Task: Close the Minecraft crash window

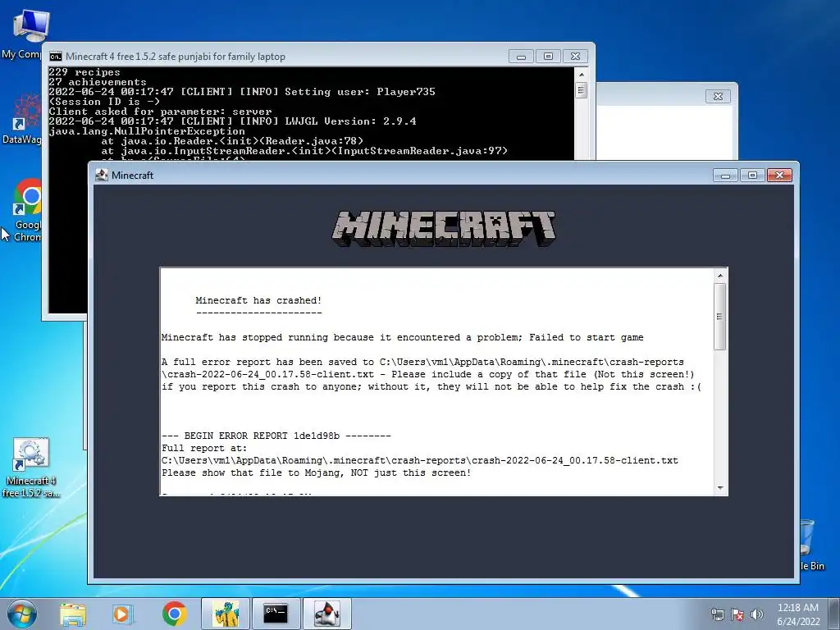Action: (x=779, y=176)
